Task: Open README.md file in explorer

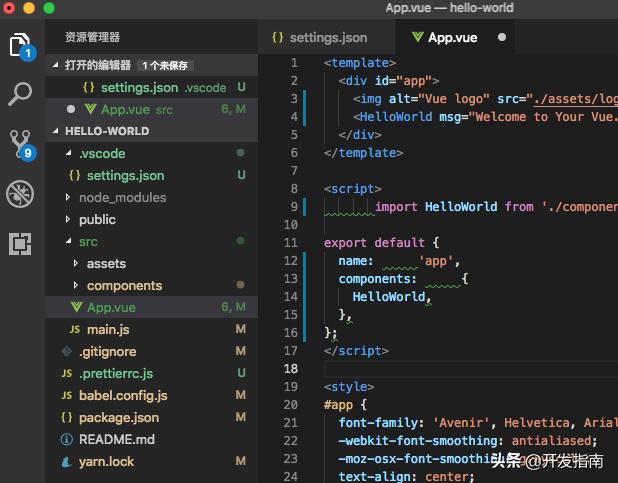Action: coord(152,439)
